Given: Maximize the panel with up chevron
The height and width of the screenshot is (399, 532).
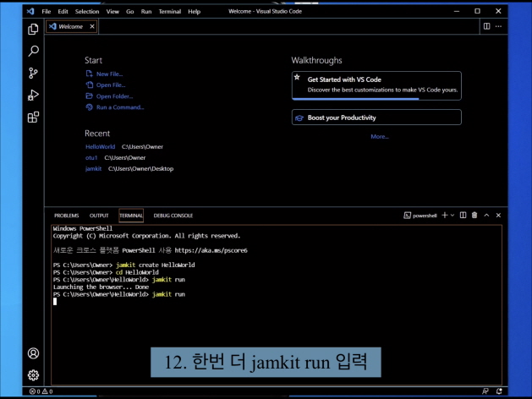Looking at the screenshot, I should point(486,216).
